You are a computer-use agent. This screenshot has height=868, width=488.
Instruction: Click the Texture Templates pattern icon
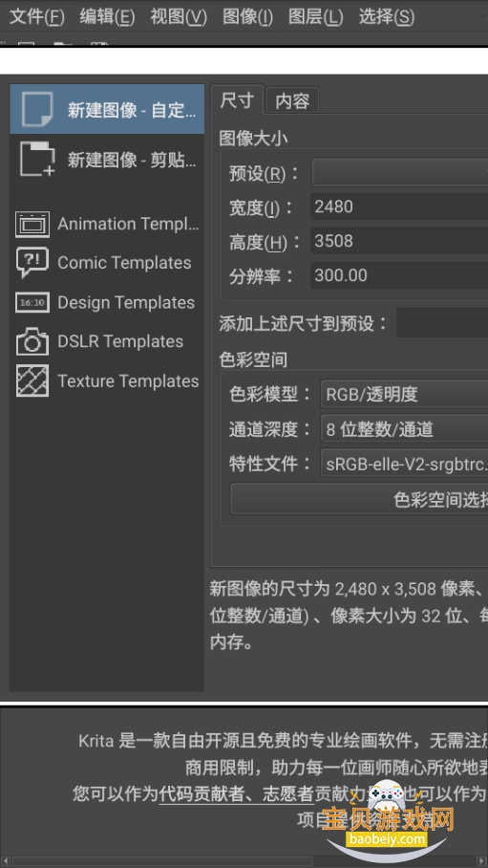(32, 380)
